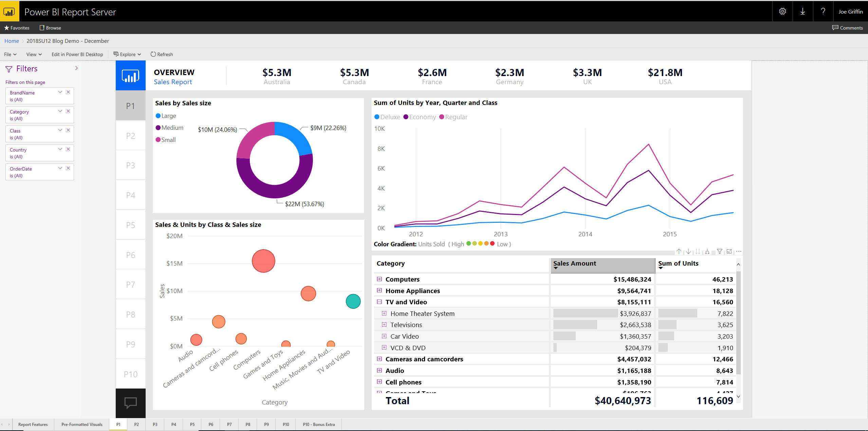The height and width of the screenshot is (431, 868).
Task: Open the comment bubble under P10
Action: pos(131,403)
